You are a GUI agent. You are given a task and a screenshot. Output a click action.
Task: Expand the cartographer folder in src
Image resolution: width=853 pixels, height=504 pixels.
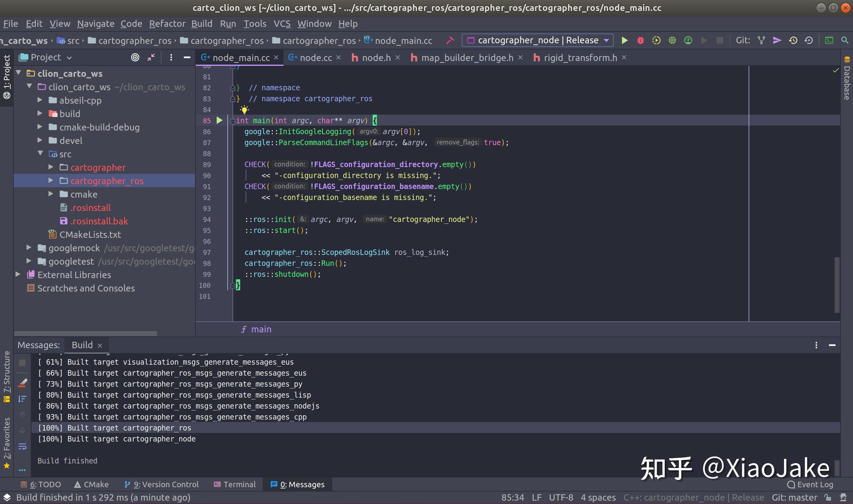click(x=51, y=167)
